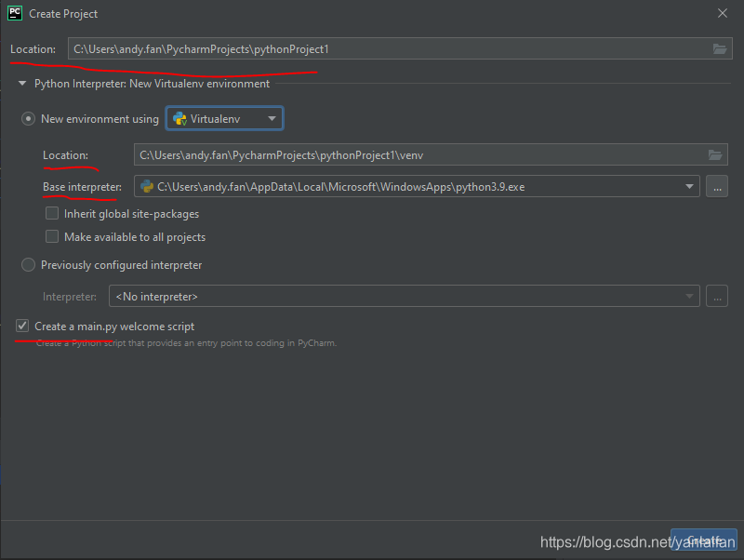Expand the No interpreter dropdown arrow
Image resolution: width=744 pixels, height=560 pixels.
689,296
